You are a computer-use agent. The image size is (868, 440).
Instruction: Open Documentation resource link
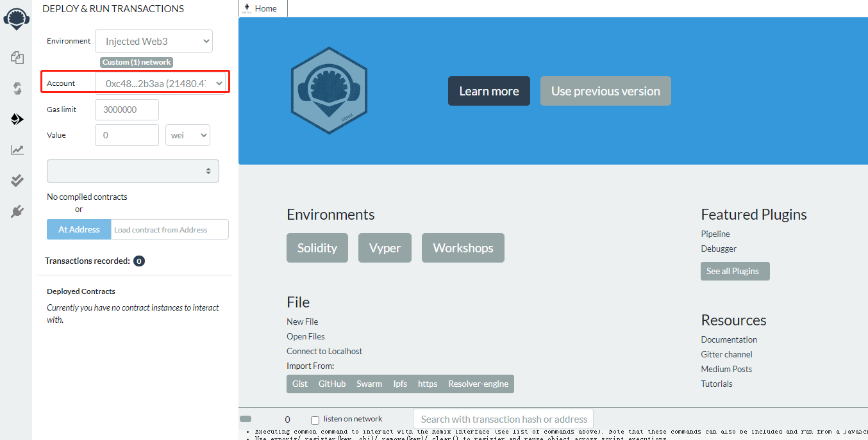[729, 339]
